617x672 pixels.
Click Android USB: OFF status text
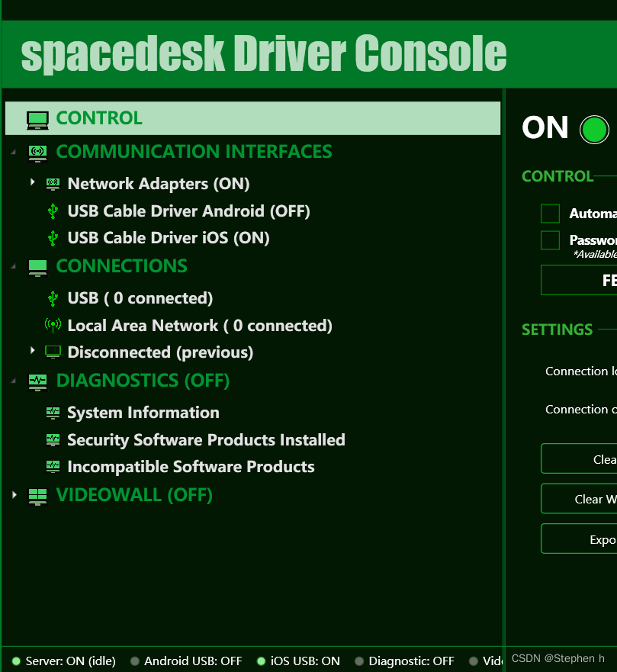(193, 661)
